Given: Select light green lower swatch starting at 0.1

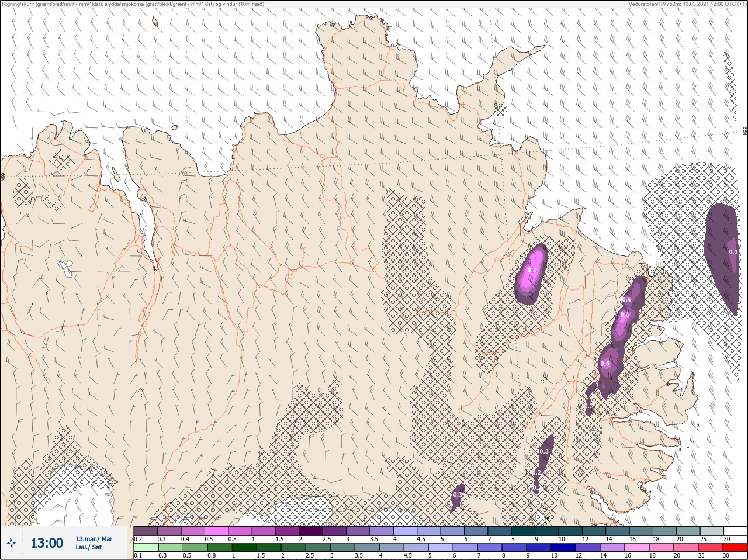Looking at the screenshot, I should click(146, 548).
